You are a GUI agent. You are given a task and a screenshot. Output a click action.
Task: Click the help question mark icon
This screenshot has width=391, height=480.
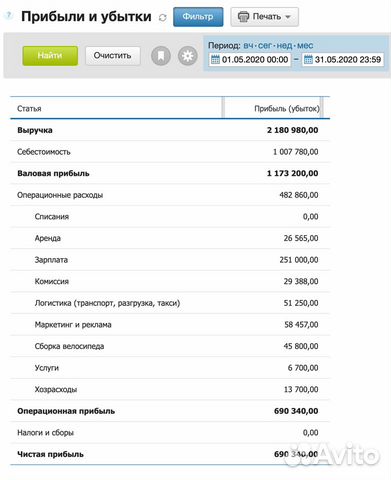pos(8,15)
